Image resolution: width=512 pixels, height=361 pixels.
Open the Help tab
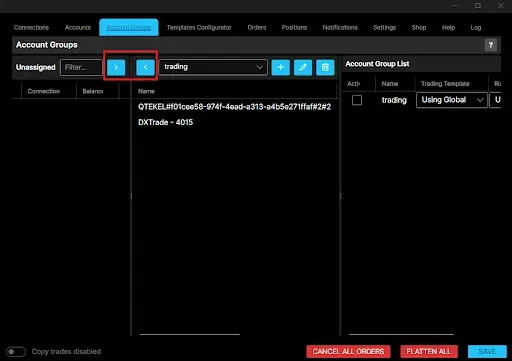(x=448, y=27)
